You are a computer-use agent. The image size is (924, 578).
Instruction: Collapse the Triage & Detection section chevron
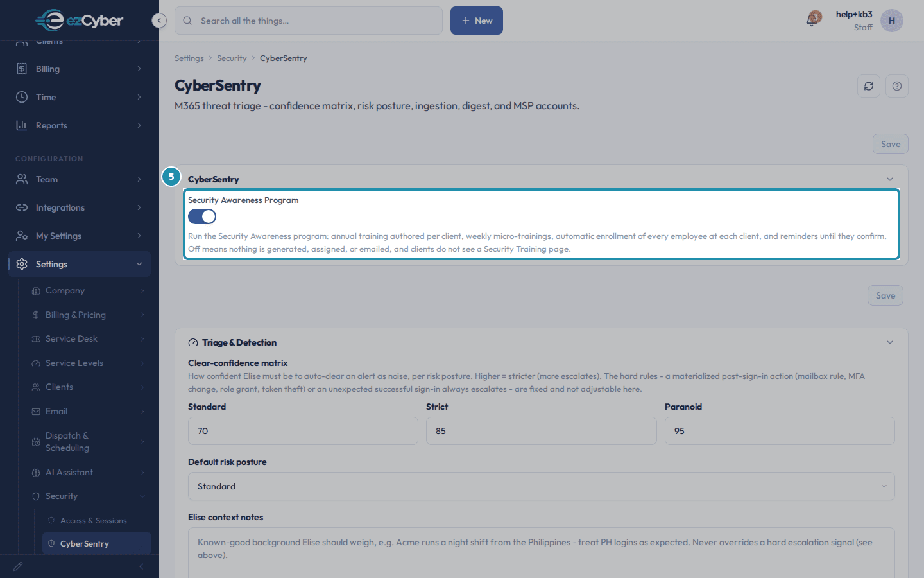[x=890, y=342]
